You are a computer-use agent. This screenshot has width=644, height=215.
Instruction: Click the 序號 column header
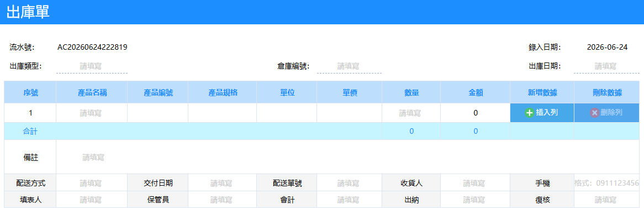(30, 92)
